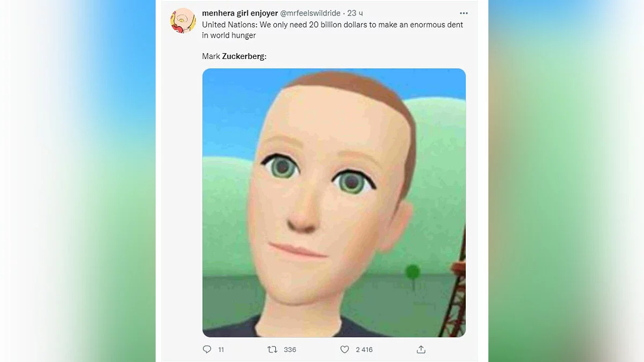The width and height of the screenshot is (644, 362).
Task: Like the tweet with the heart icon
Action: pos(345,349)
